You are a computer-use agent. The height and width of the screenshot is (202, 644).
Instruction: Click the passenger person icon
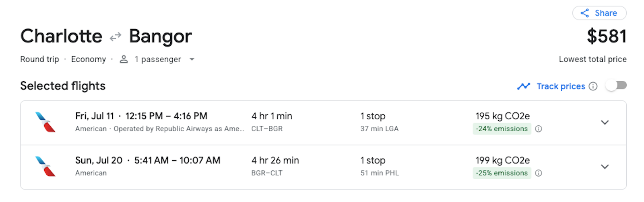tap(124, 59)
